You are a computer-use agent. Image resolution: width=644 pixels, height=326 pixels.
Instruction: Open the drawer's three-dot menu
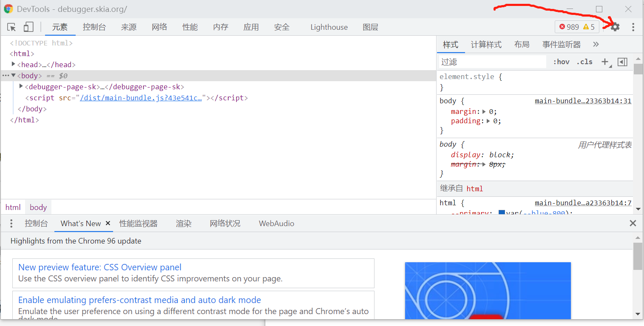pos(11,223)
